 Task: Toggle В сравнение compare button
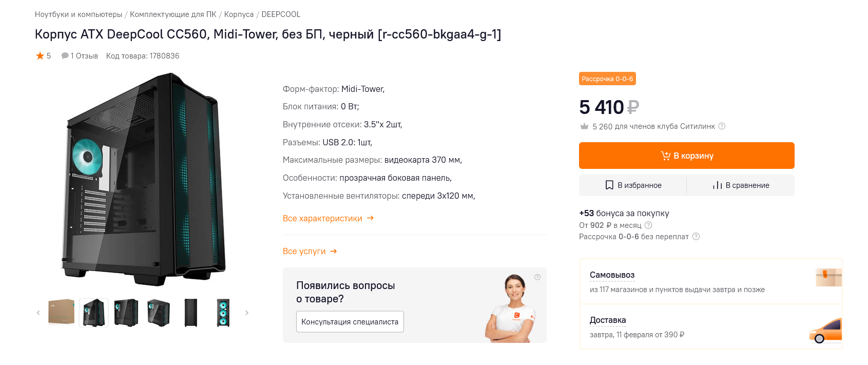point(741,185)
